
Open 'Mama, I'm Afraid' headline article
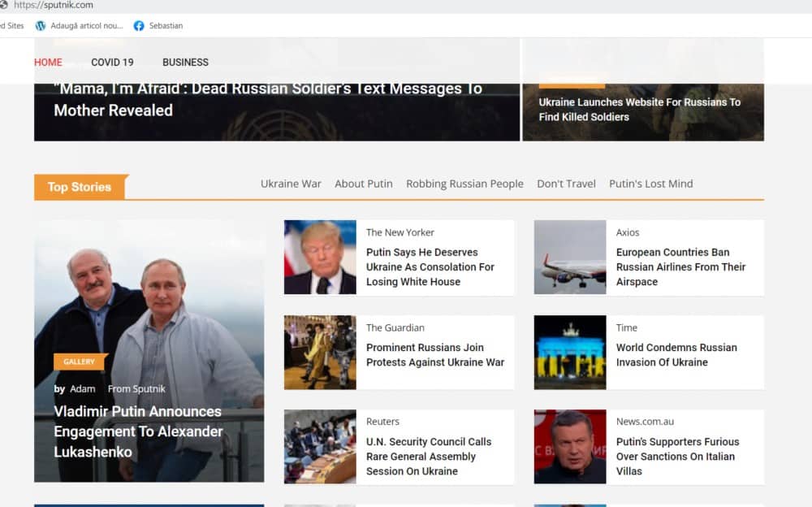pos(268,99)
